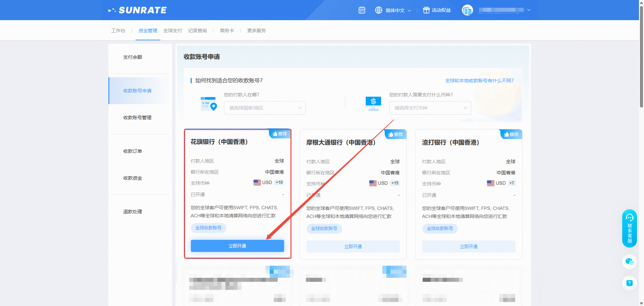The width and height of the screenshot is (644, 306).
Task: Show JPMorgan's +15 additional currencies
Action: coord(395,183)
